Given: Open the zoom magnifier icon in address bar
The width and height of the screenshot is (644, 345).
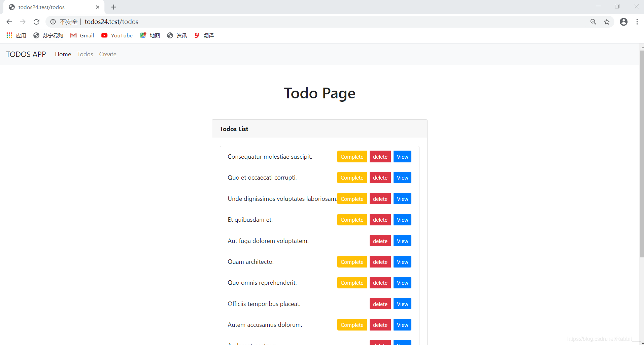Looking at the screenshot, I should point(593,22).
